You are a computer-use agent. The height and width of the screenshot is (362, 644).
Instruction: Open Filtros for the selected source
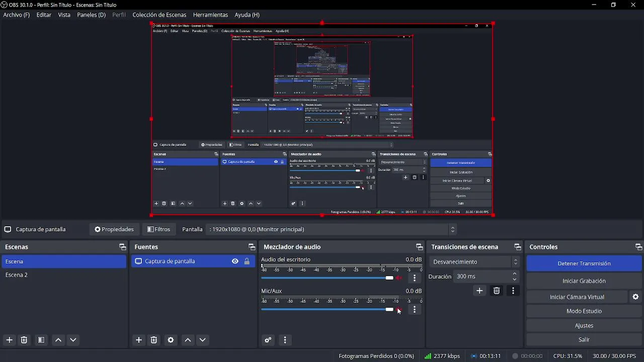click(159, 229)
